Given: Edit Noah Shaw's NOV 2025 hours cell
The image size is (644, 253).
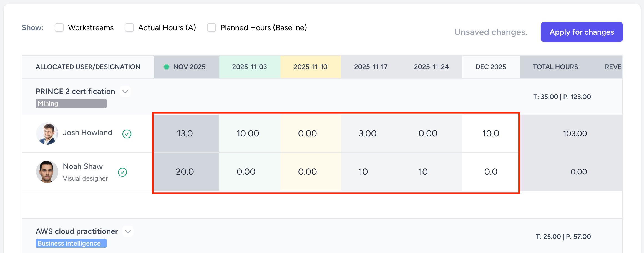Looking at the screenshot, I should pos(185,172).
